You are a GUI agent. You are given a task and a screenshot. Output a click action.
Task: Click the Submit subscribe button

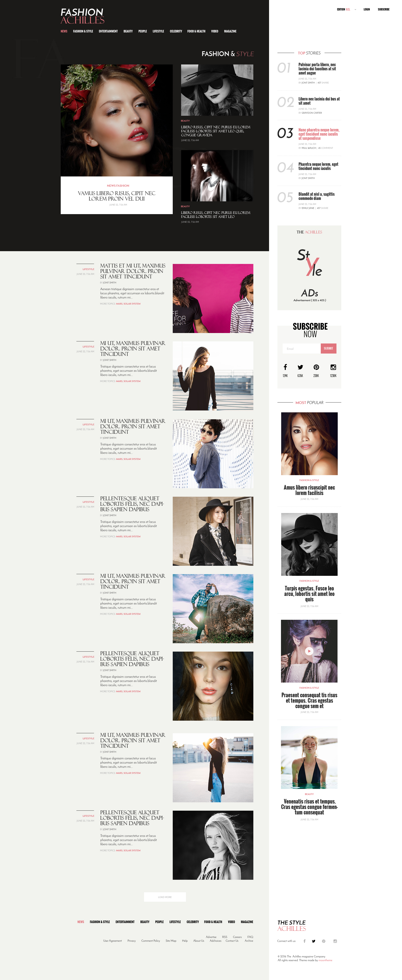tap(328, 349)
